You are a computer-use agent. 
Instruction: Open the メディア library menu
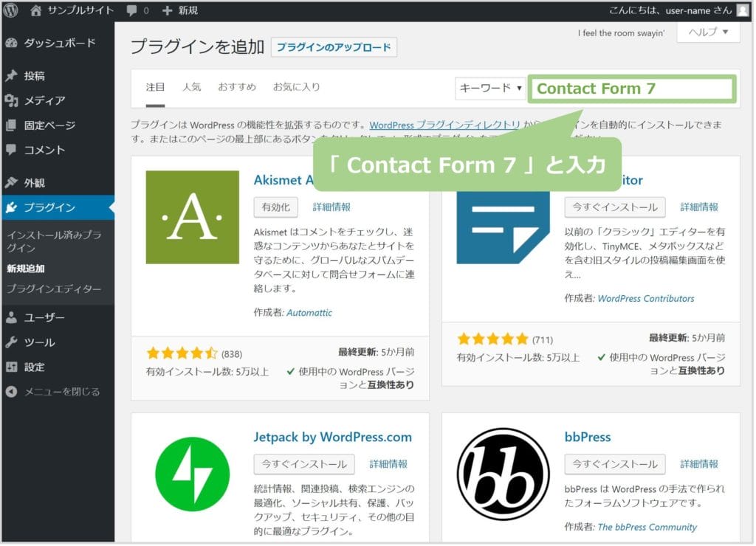(44, 100)
